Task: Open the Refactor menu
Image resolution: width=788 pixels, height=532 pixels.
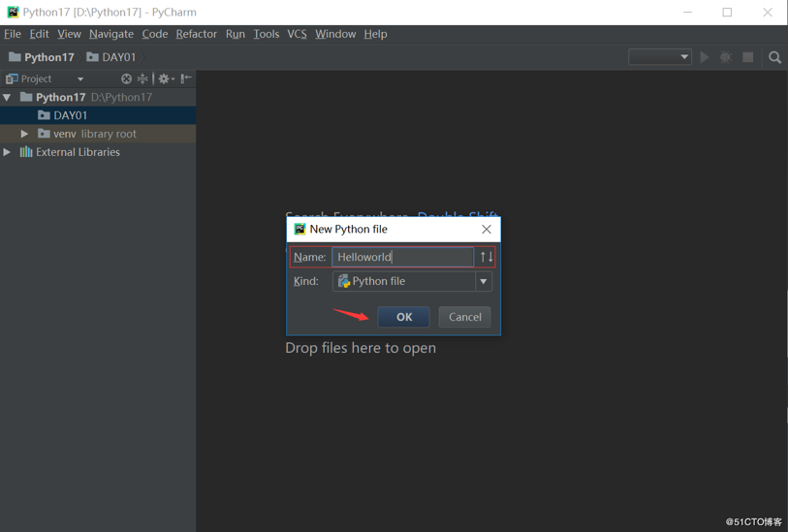Action: [196, 34]
